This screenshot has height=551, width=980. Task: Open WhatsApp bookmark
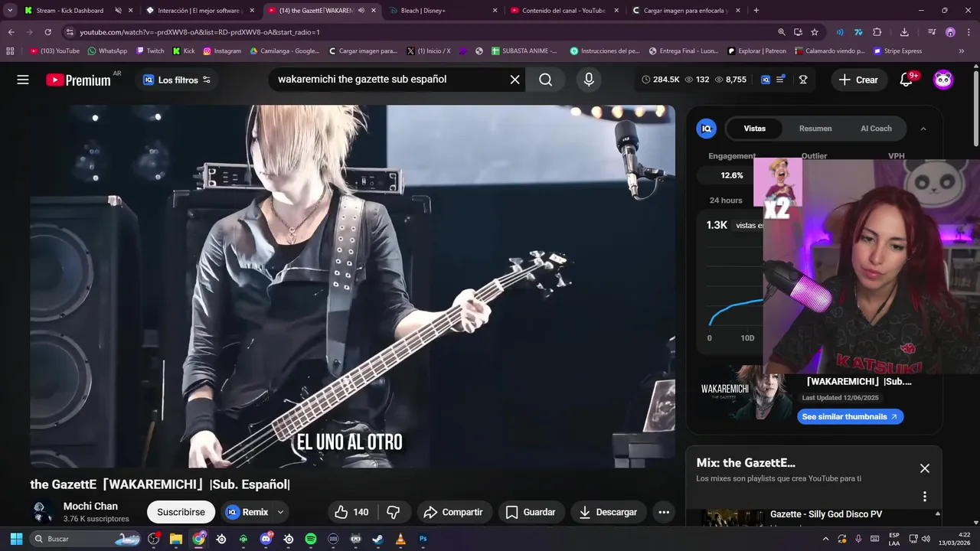coord(107,51)
